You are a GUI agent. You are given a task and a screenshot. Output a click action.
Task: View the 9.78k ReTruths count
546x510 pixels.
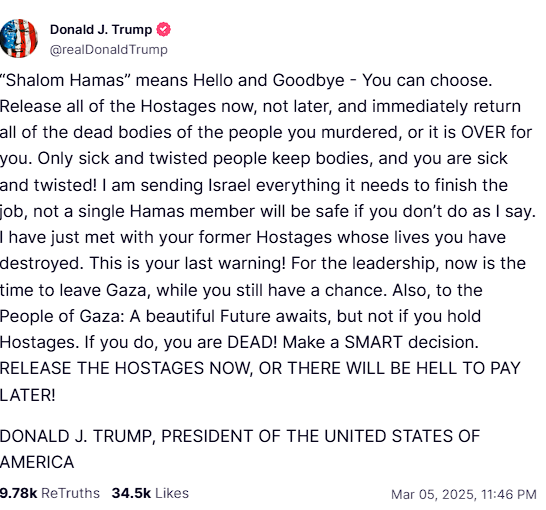click(50, 493)
